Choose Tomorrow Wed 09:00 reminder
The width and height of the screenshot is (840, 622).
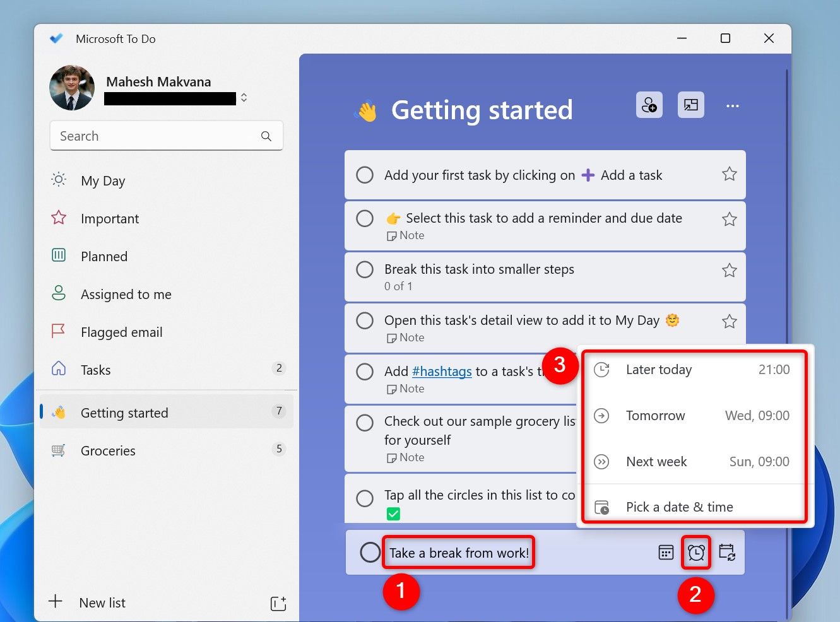tap(695, 416)
